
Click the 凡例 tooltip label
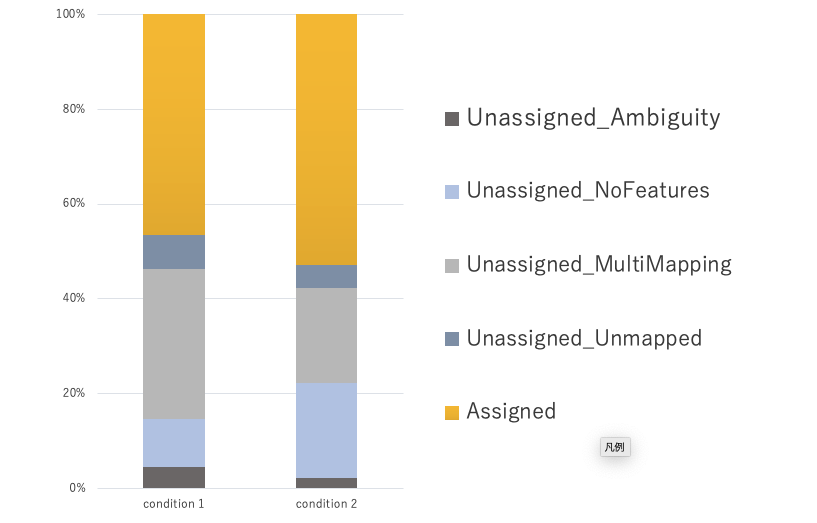click(614, 447)
